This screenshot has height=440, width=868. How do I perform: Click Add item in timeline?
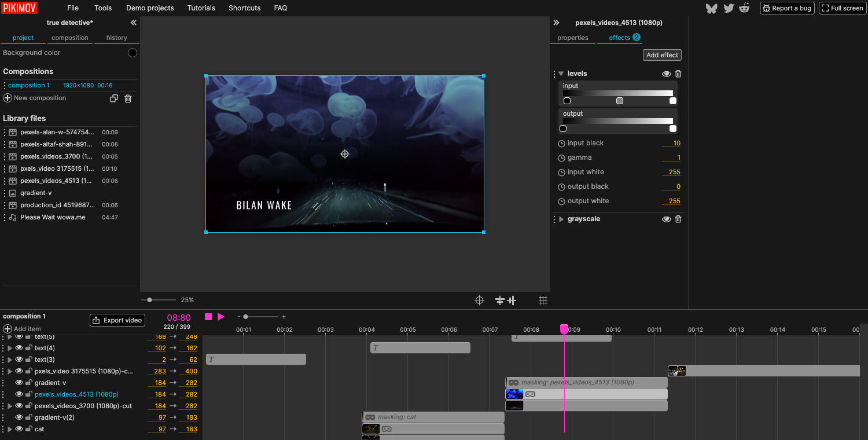[x=22, y=329]
